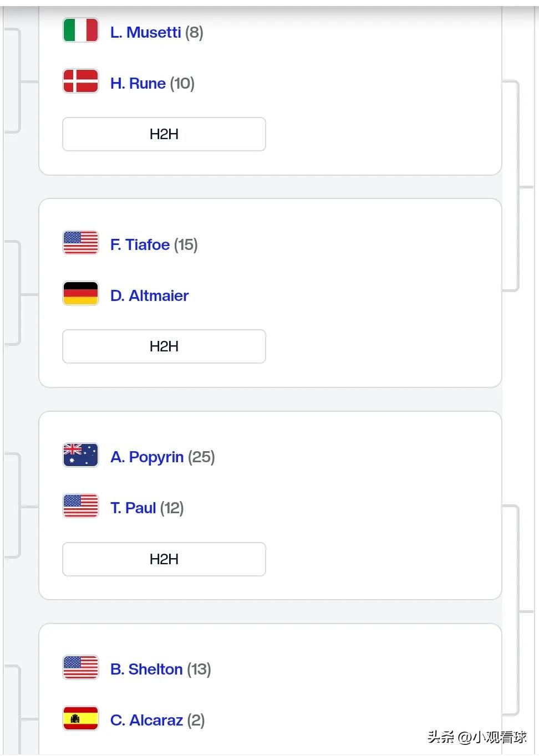Click the Denmark flag beside H. Rune
Image resolution: width=539 pixels, height=756 pixels.
tap(81, 81)
